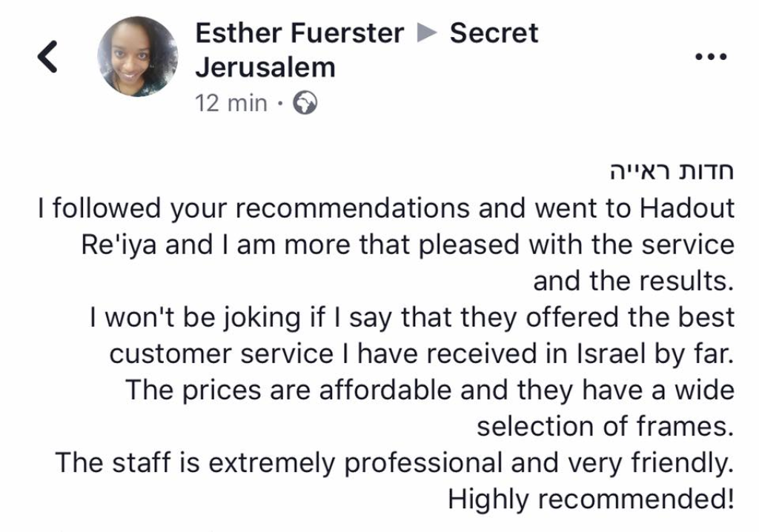Click the "12 min" post timestamp
759x532 pixels.
pos(231,103)
